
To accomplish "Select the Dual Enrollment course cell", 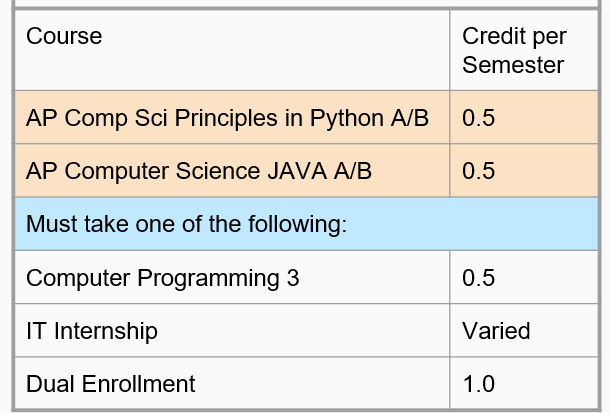I will [232, 383].
